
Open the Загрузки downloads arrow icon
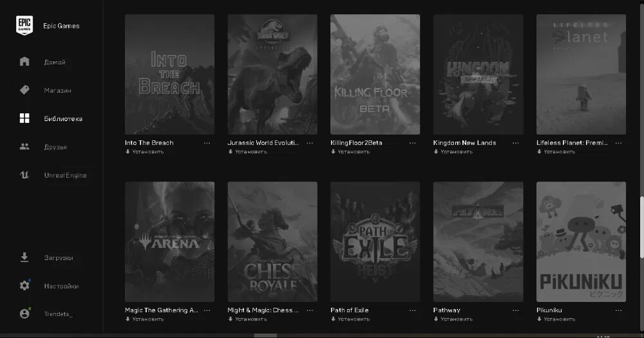(24, 258)
